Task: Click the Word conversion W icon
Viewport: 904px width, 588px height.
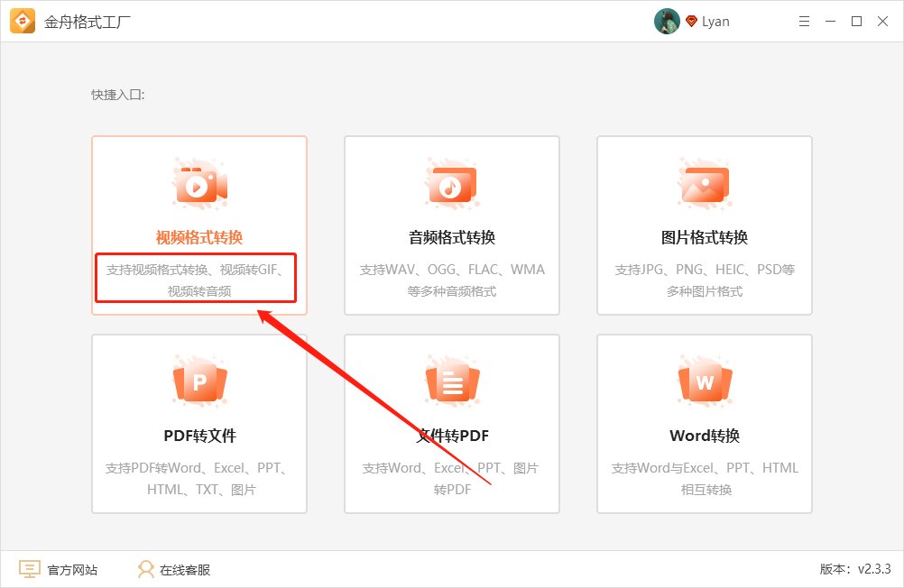Action: pos(704,382)
